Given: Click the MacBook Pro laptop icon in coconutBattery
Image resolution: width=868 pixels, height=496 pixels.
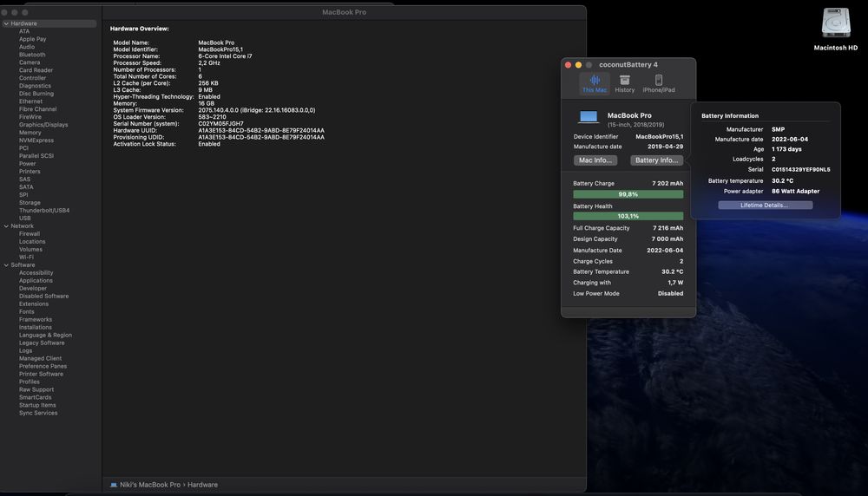Looking at the screenshot, I should pyautogui.click(x=588, y=117).
